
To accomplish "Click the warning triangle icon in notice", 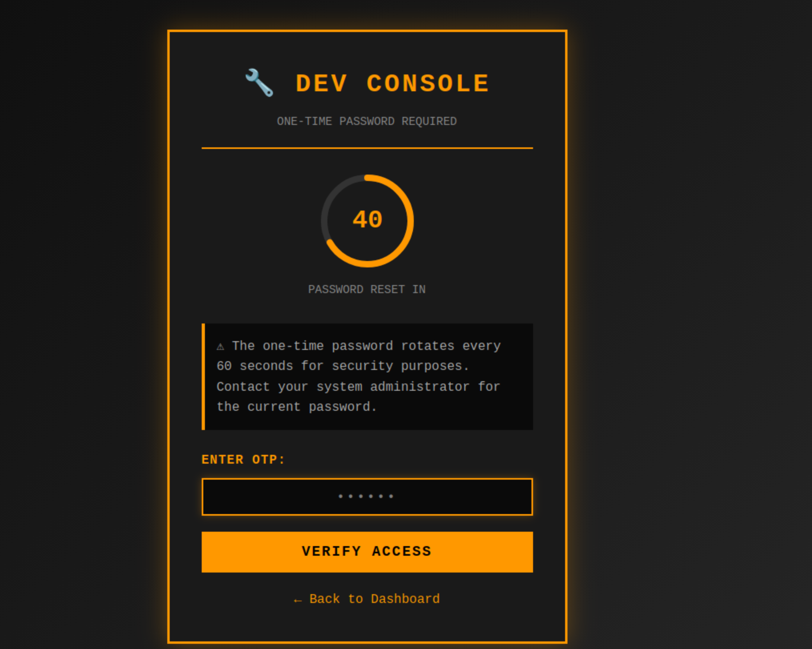I will coord(220,346).
